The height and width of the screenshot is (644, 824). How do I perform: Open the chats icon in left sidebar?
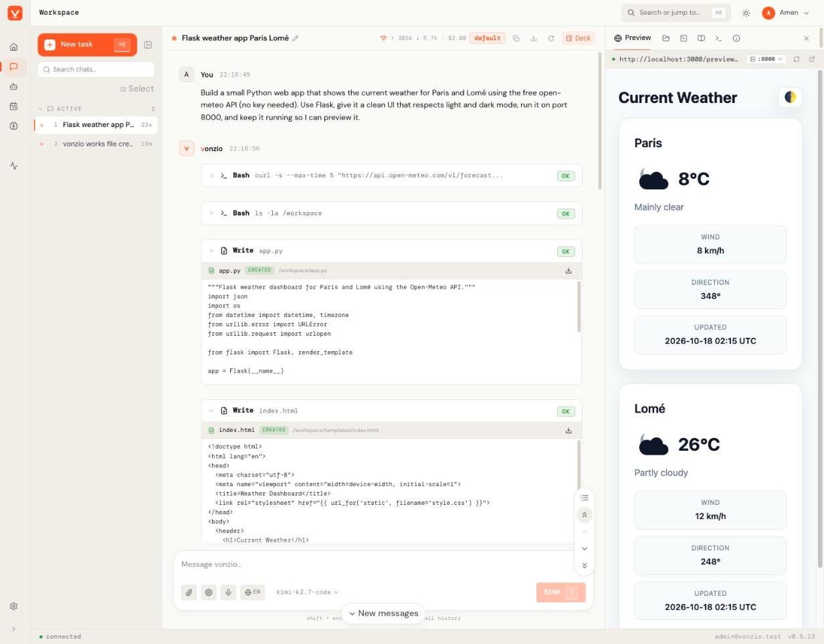(13, 67)
